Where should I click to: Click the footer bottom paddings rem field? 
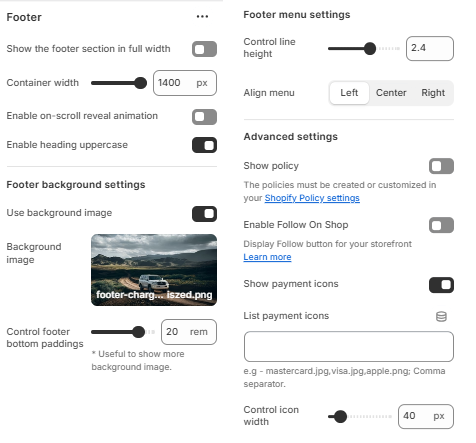tap(189, 332)
